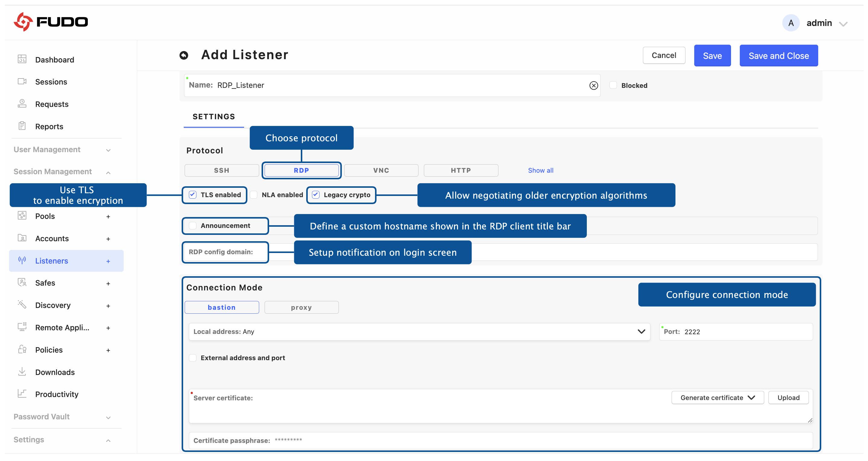Viewport: 868px width, 461px height.
Task: Click the Safes icon in the sidebar
Action: click(22, 282)
